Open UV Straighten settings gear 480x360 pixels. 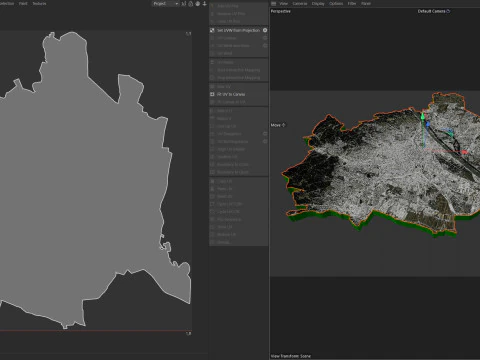[265, 134]
